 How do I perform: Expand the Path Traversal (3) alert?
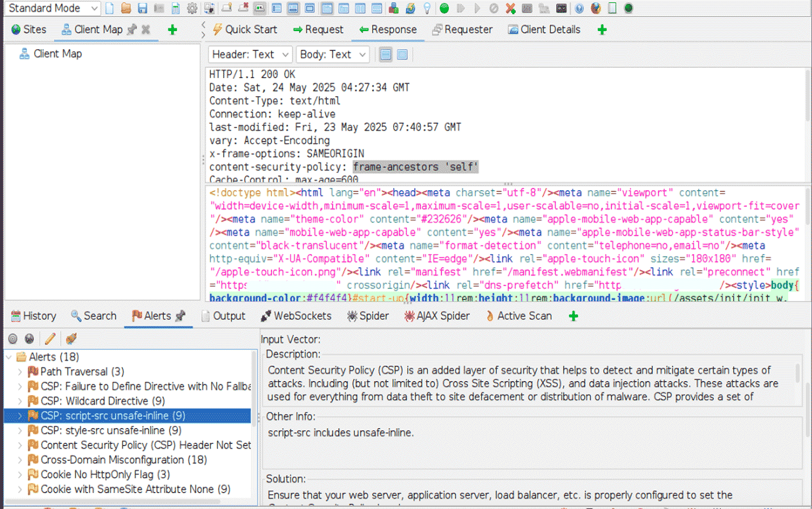point(20,371)
